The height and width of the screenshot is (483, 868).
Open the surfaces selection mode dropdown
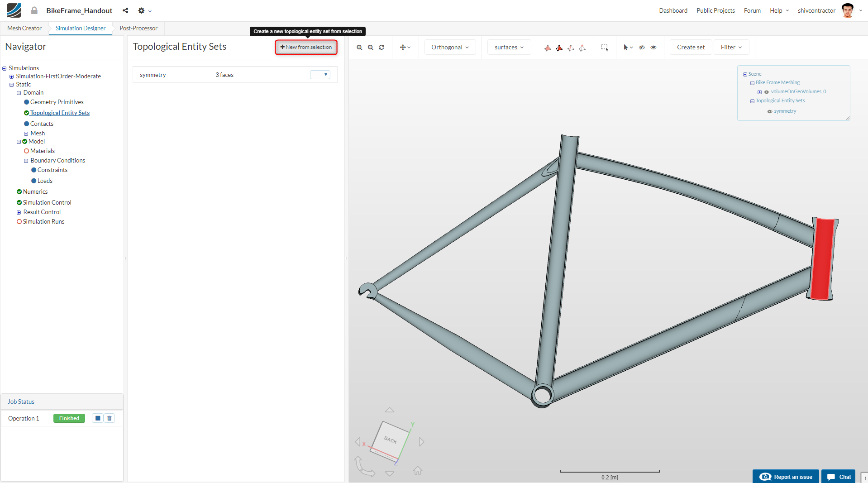(509, 47)
